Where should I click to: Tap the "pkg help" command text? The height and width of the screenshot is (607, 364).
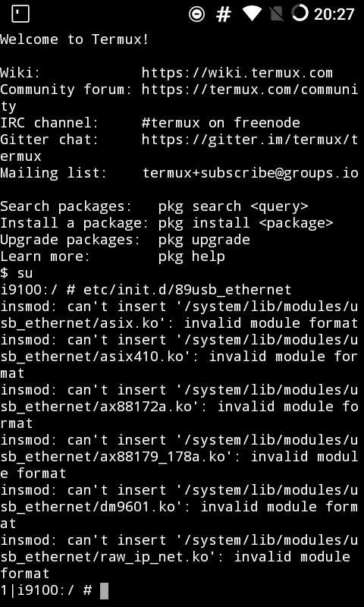pos(191,256)
